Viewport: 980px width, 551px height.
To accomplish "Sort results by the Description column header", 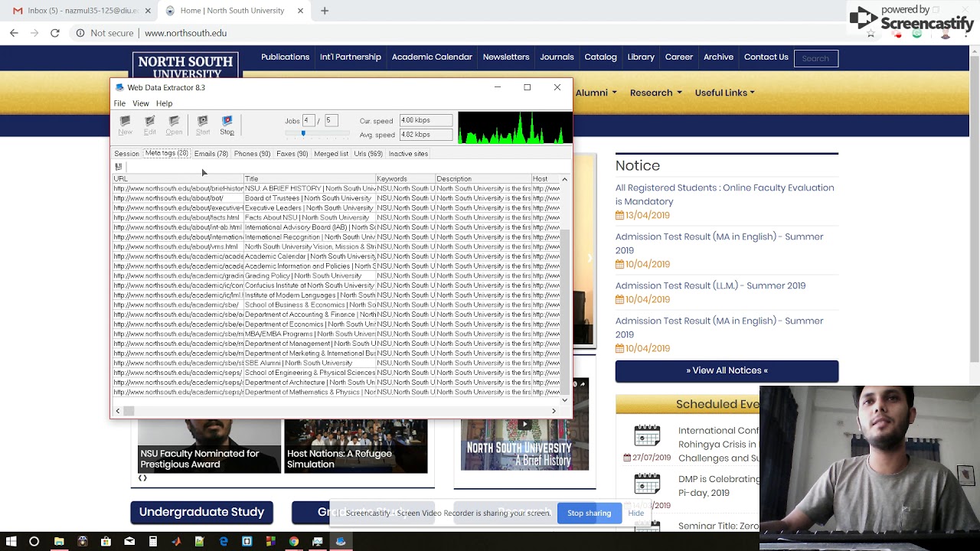I will [x=484, y=179].
